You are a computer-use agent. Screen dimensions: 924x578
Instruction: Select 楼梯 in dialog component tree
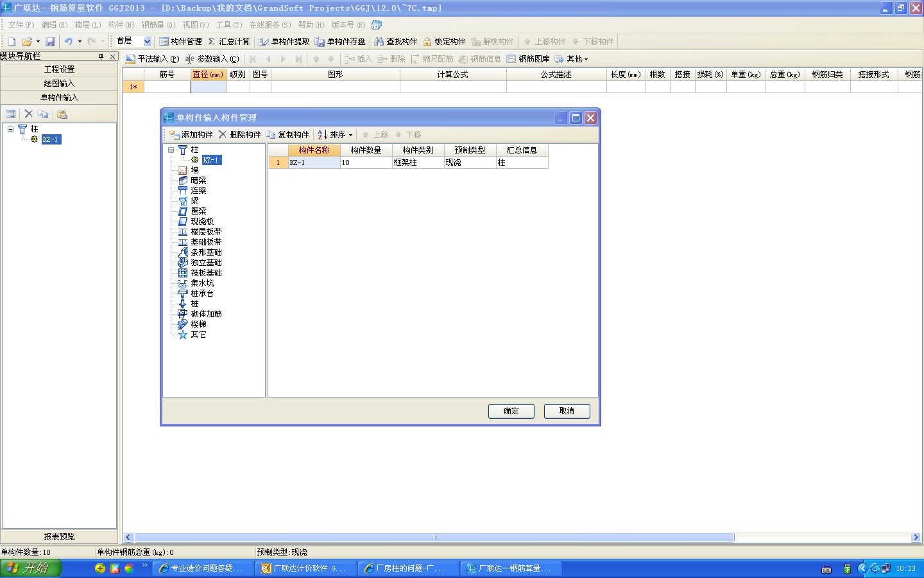pyautogui.click(x=198, y=324)
